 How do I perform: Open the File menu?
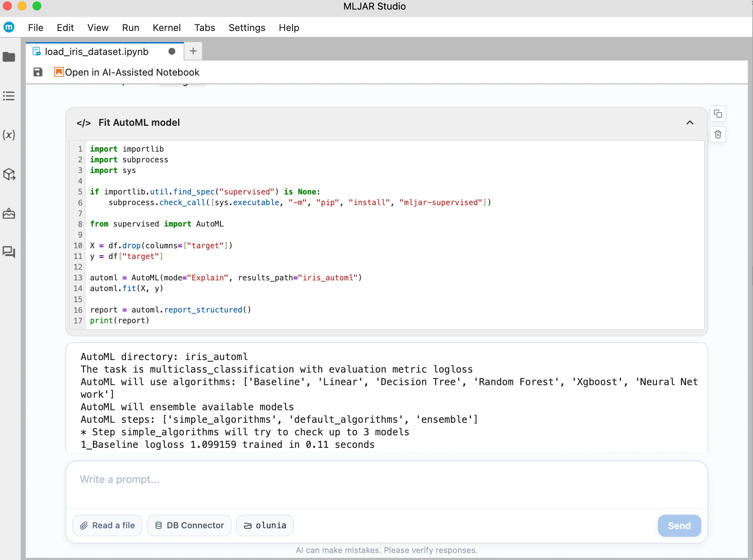[36, 28]
